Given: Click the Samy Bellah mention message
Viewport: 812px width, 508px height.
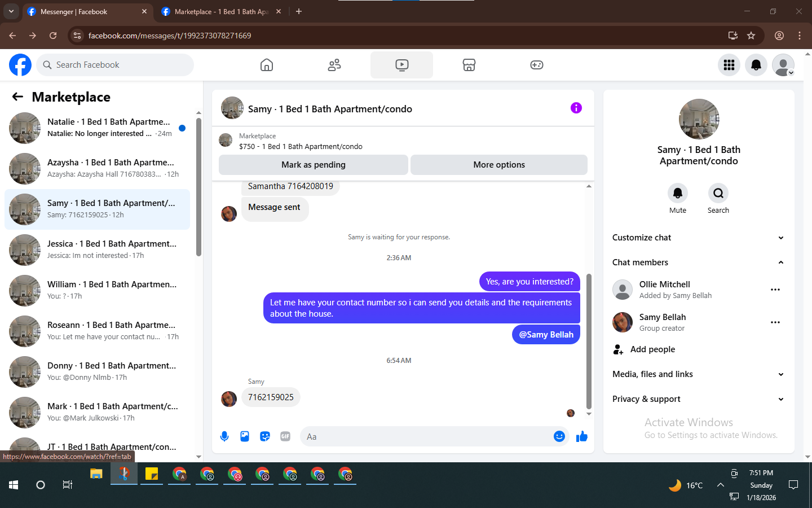Looking at the screenshot, I should 546,335.
